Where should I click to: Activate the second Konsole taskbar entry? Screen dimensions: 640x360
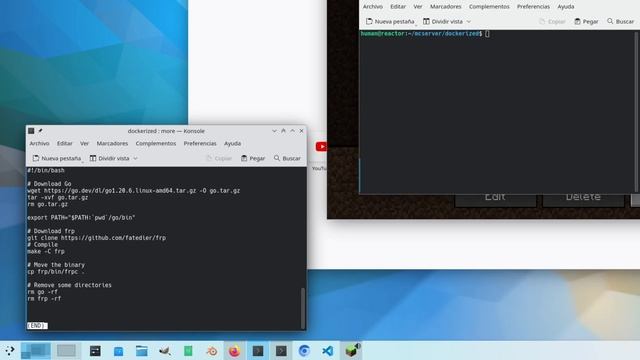281,351
